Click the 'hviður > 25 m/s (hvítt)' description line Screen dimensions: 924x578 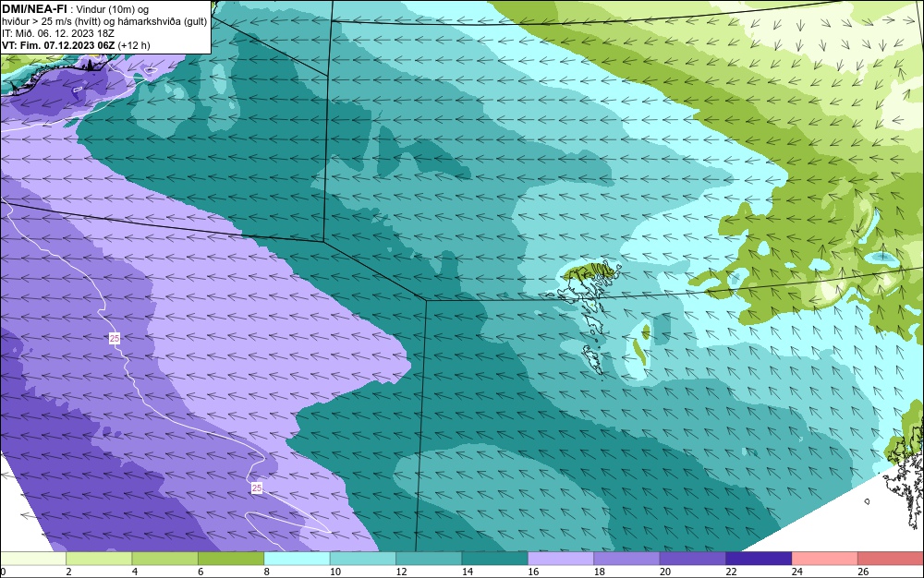(x=51, y=22)
